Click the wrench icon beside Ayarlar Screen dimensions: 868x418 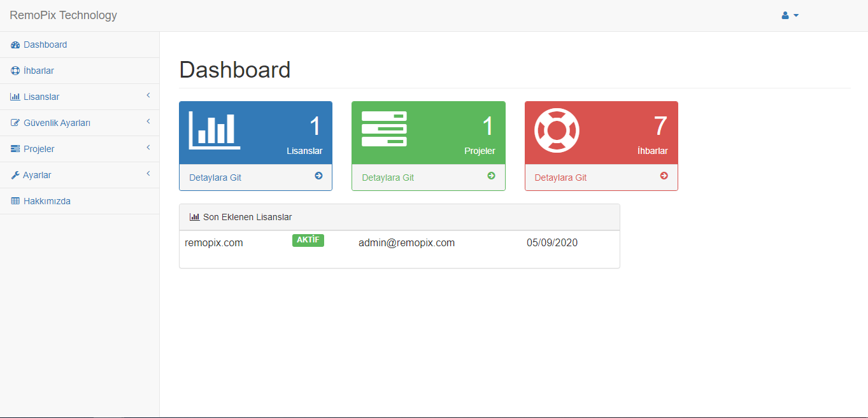tap(15, 176)
